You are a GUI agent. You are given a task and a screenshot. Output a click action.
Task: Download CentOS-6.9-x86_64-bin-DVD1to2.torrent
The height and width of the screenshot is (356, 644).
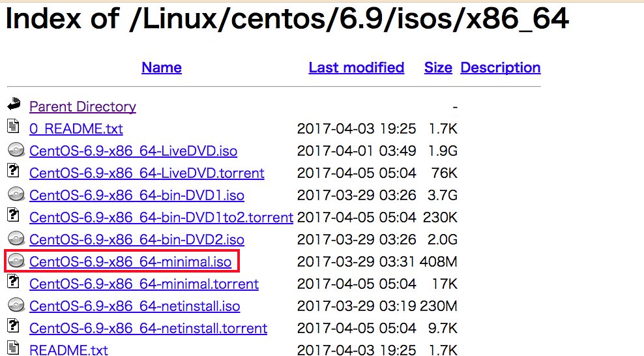161,217
